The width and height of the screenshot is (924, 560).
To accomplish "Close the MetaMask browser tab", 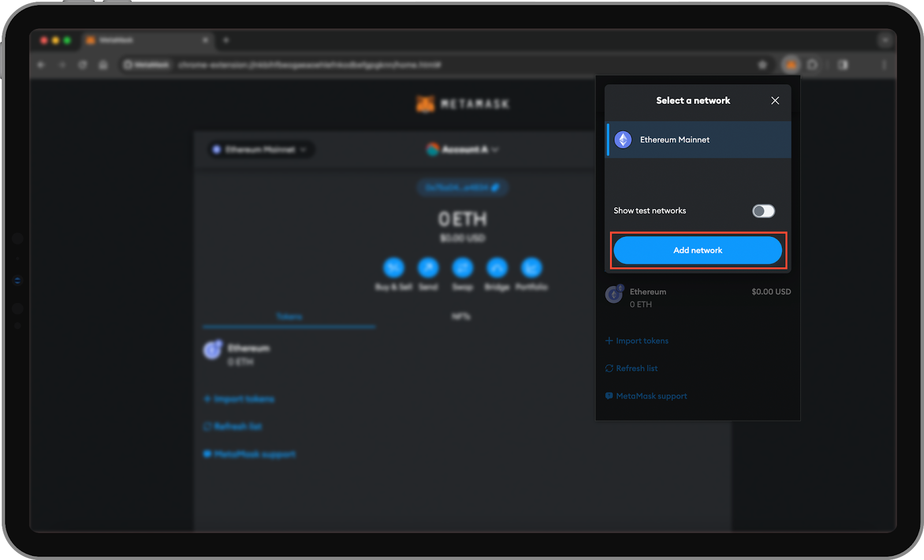I will point(205,40).
